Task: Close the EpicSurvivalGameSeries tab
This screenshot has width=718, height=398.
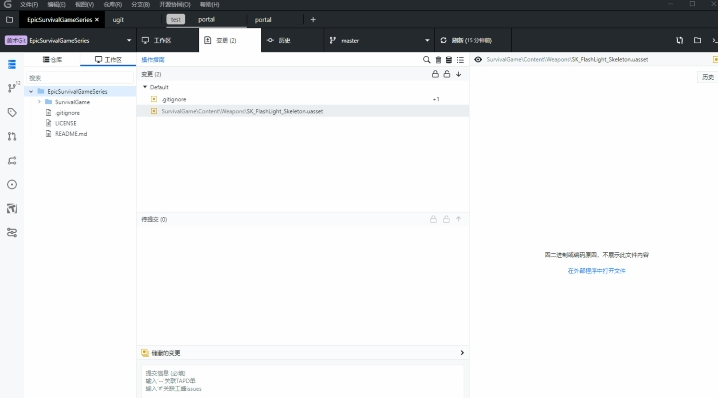Action: click(x=97, y=20)
